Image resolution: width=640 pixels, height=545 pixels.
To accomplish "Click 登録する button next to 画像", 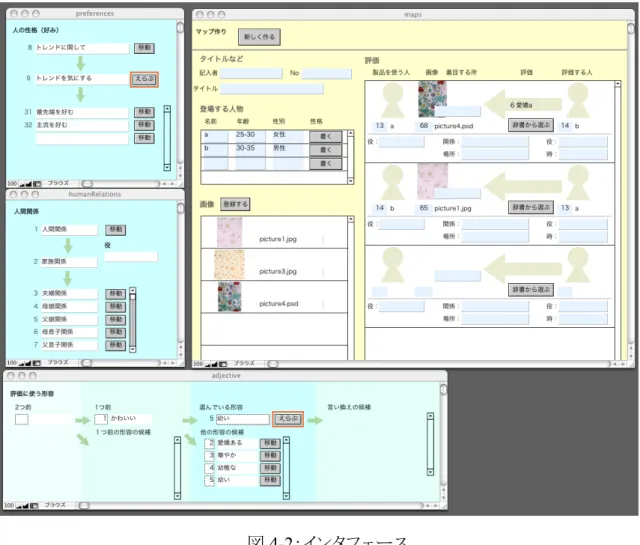I will 235,204.
